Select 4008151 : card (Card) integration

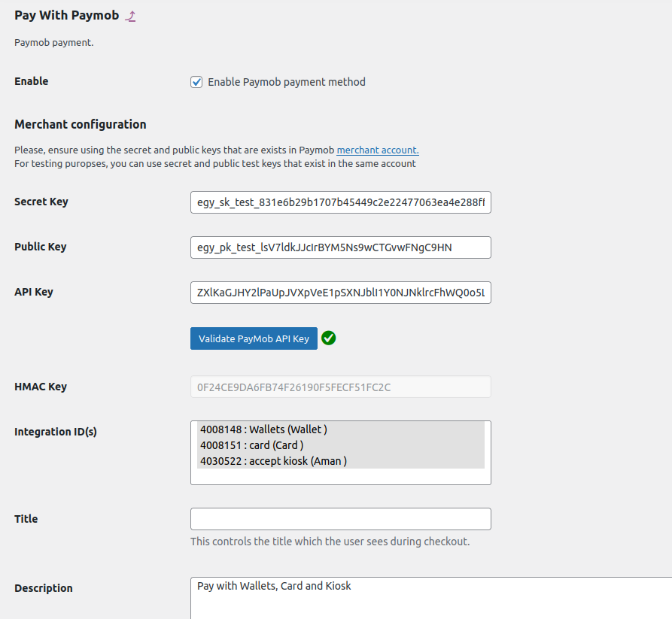(341, 445)
